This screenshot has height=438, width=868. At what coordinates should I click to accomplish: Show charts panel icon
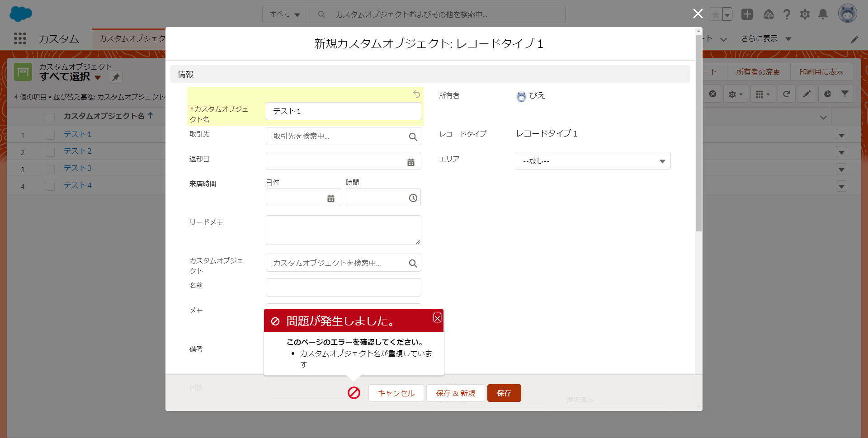point(827,94)
